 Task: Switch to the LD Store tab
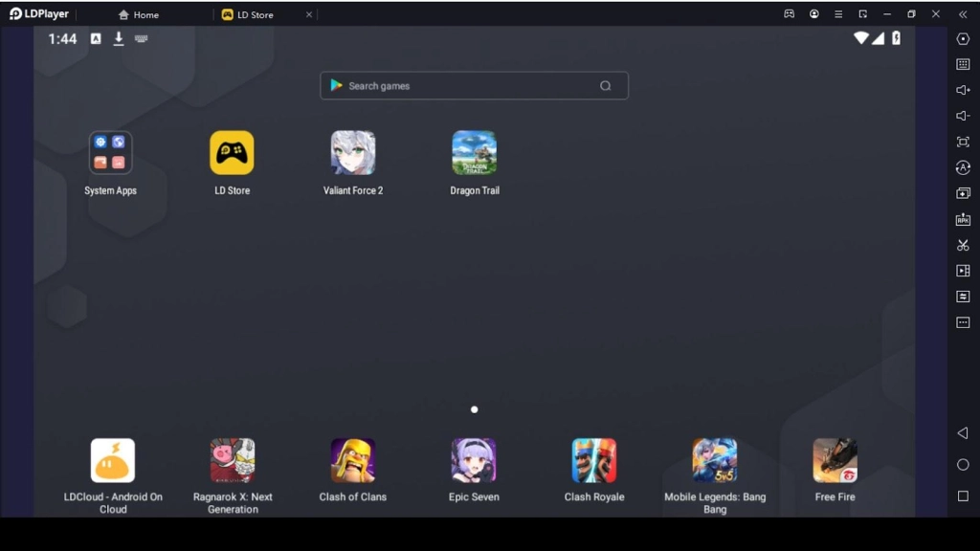tap(255, 14)
